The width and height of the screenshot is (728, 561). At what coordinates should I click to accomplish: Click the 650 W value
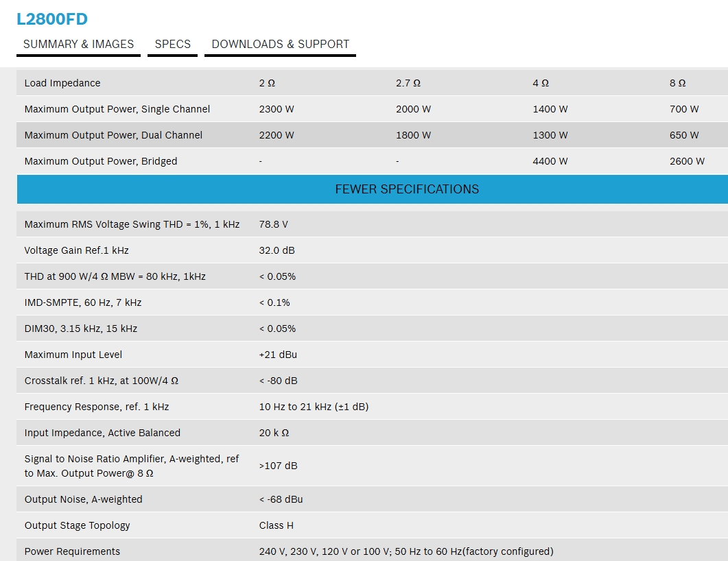point(684,135)
